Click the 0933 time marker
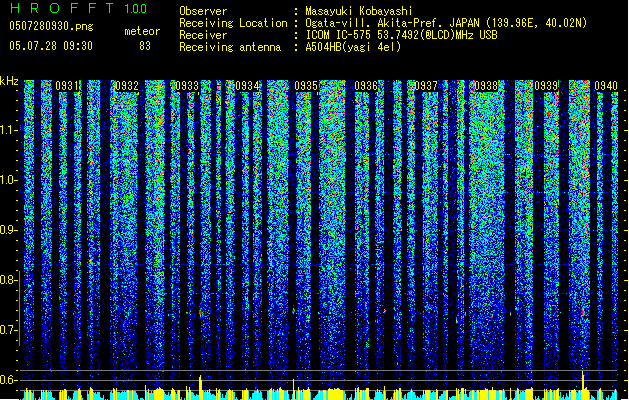 tap(187, 86)
